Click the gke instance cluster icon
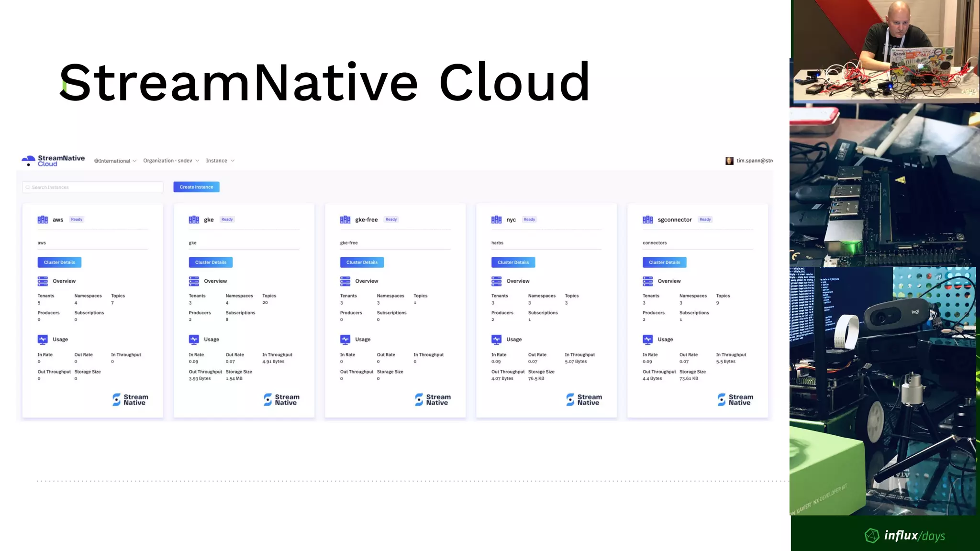Image resolution: width=980 pixels, height=551 pixels. click(194, 220)
